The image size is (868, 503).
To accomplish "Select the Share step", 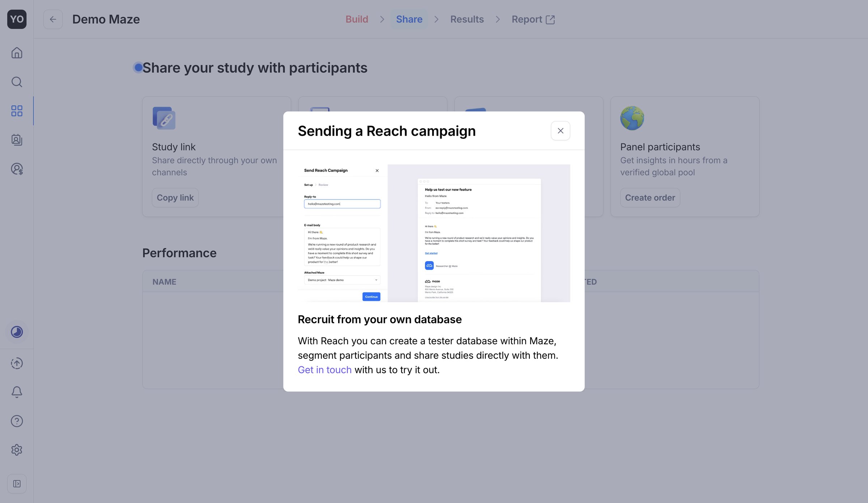I will (x=409, y=19).
